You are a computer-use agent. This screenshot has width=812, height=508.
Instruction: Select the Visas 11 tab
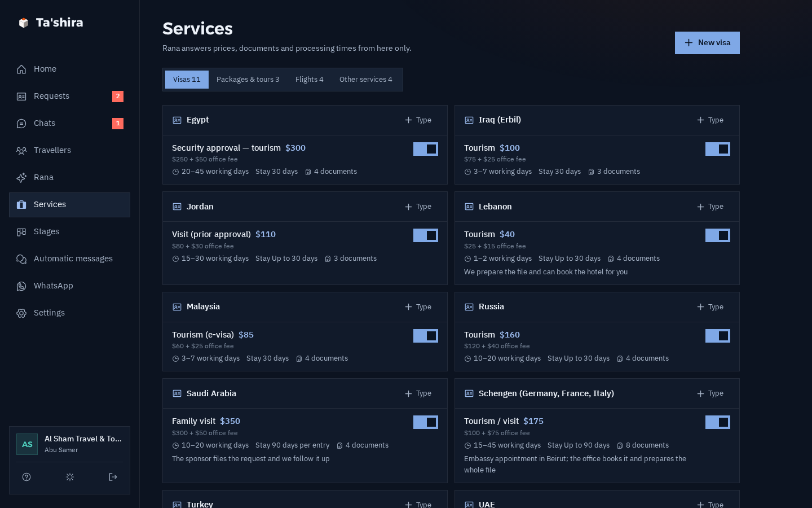(x=187, y=80)
